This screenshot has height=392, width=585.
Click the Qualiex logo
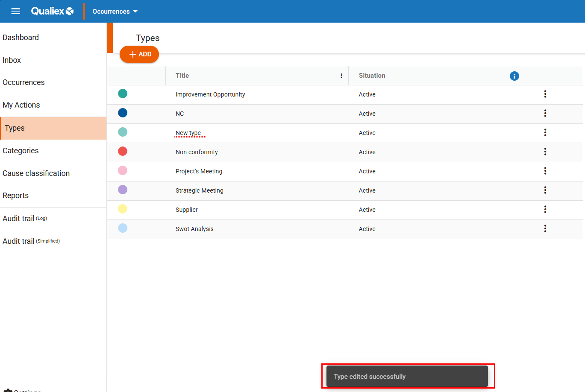click(x=52, y=11)
